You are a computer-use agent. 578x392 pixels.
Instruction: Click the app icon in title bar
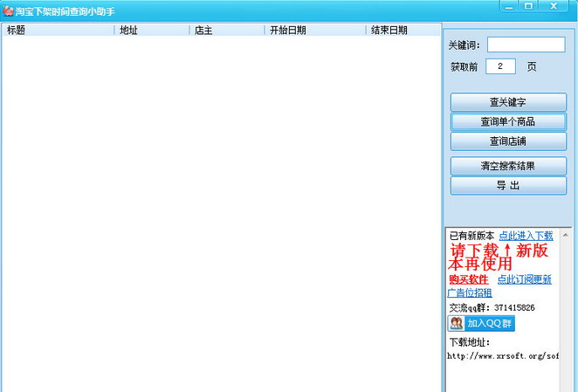click(x=8, y=11)
